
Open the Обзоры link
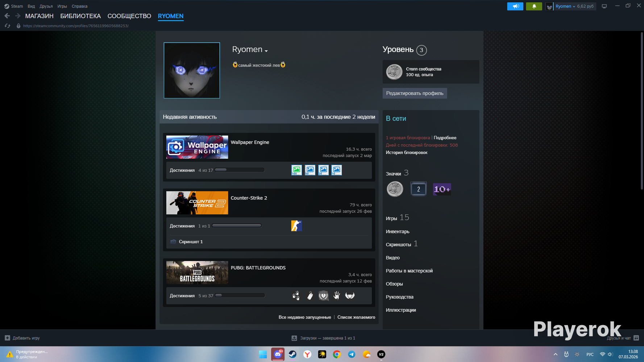[x=394, y=284]
